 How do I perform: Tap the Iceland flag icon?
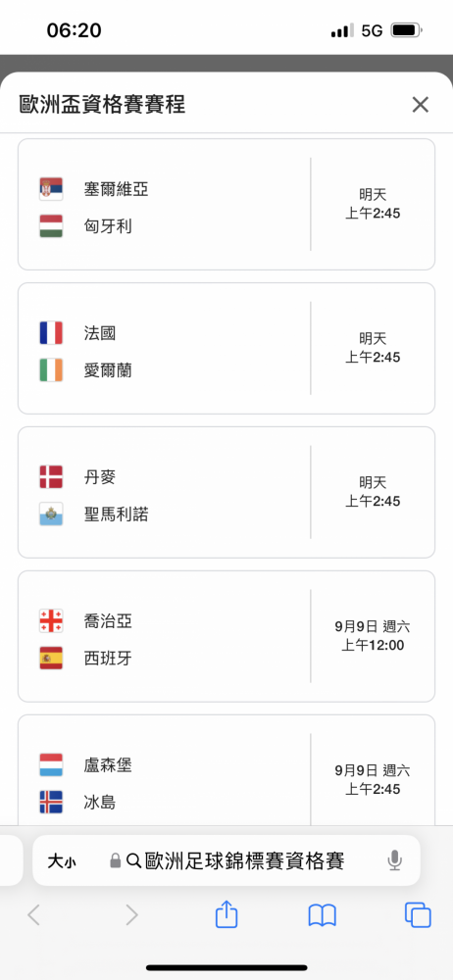pos(51,802)
